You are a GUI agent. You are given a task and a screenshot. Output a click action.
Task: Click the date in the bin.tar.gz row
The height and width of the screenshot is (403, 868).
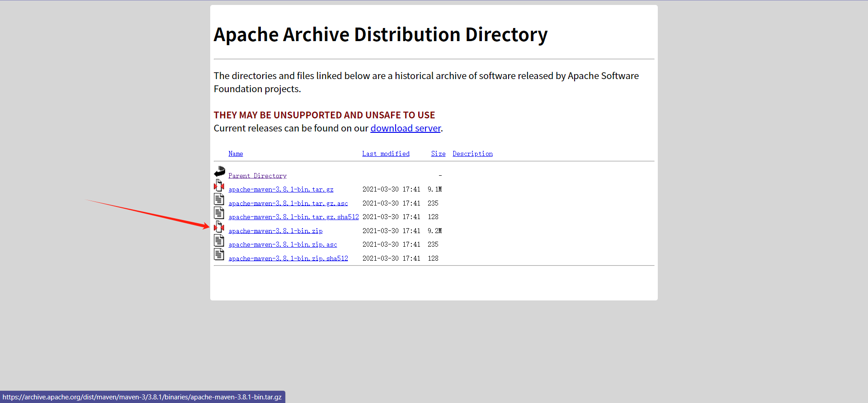pyautogui.click(x=391, y=189)
